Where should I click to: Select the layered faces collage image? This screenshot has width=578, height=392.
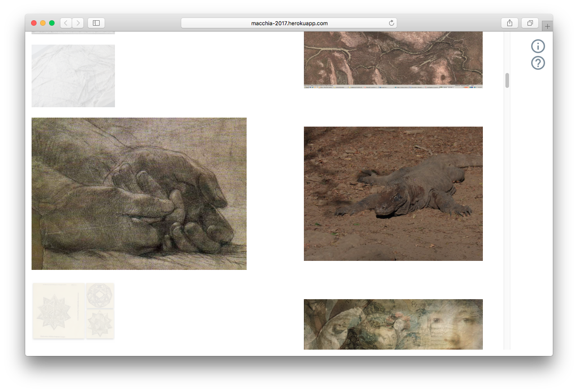coord(393,324)
